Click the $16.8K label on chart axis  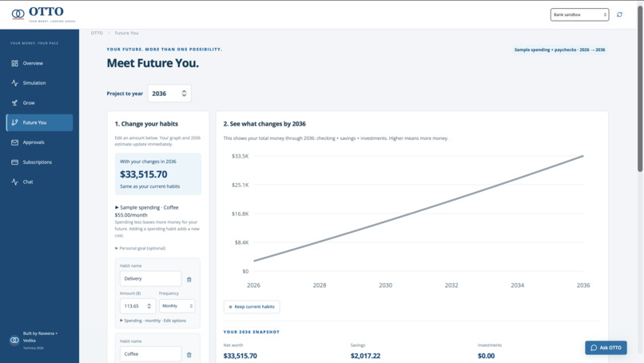tap(241, 213)
